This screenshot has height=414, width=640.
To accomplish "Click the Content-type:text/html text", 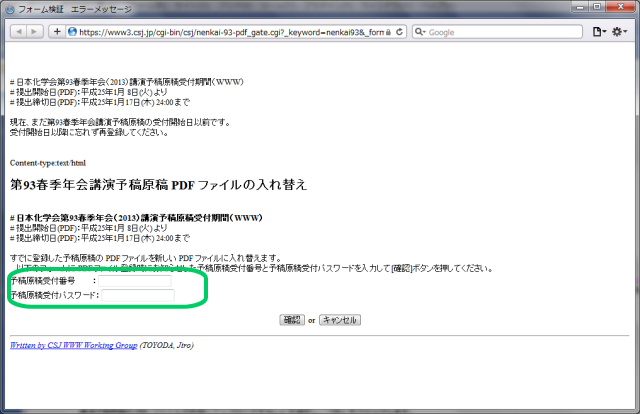I will pos(48,163).
